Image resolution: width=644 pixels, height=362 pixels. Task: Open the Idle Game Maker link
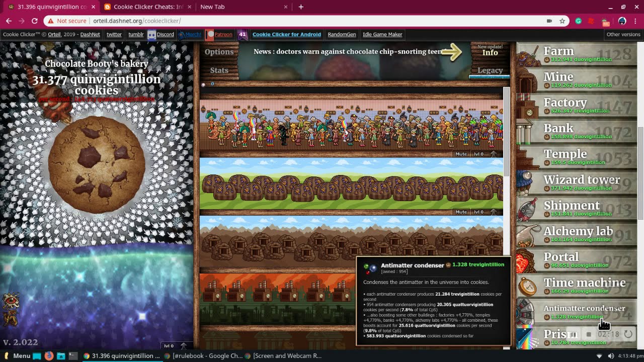[382, 34]
